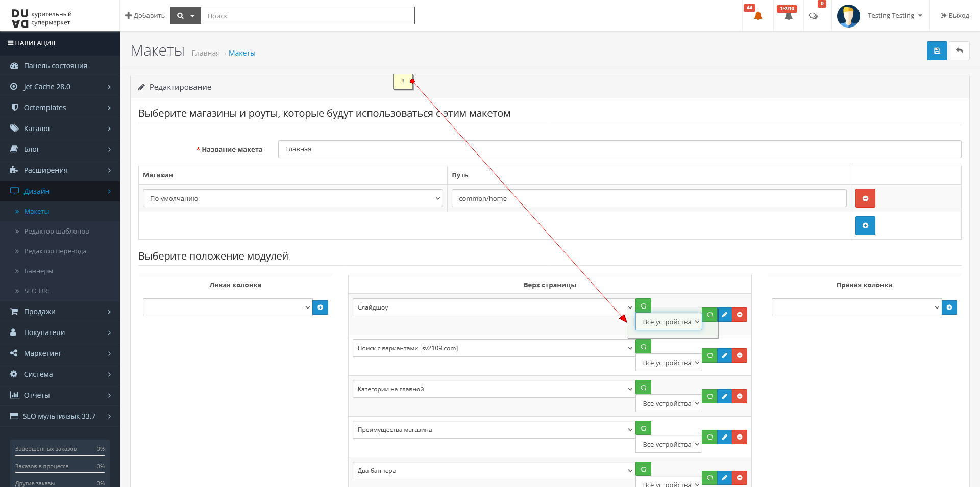Click the layout name field Главная
Screen dimensions: 980x487
coord(620,149)
